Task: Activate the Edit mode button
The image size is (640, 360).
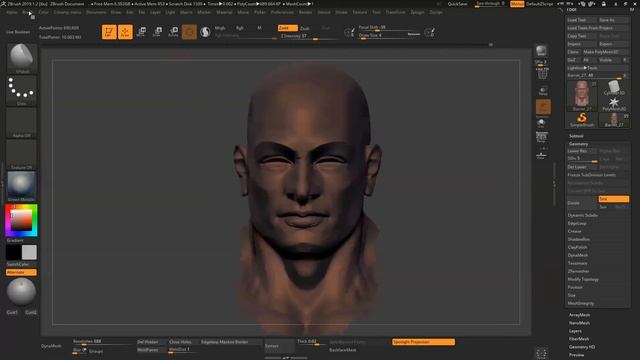Action: point(109,32)
